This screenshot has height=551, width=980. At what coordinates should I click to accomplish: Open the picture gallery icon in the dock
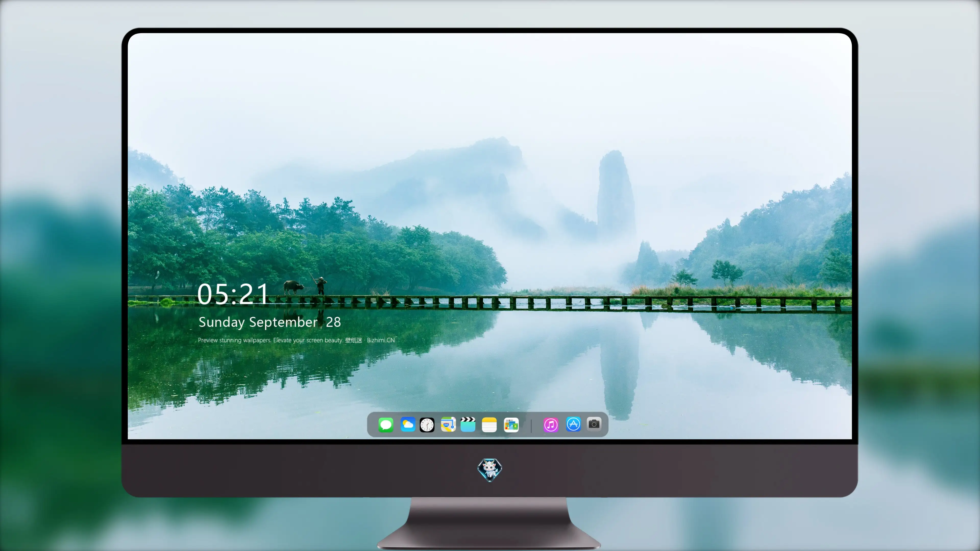pos(511,425)
